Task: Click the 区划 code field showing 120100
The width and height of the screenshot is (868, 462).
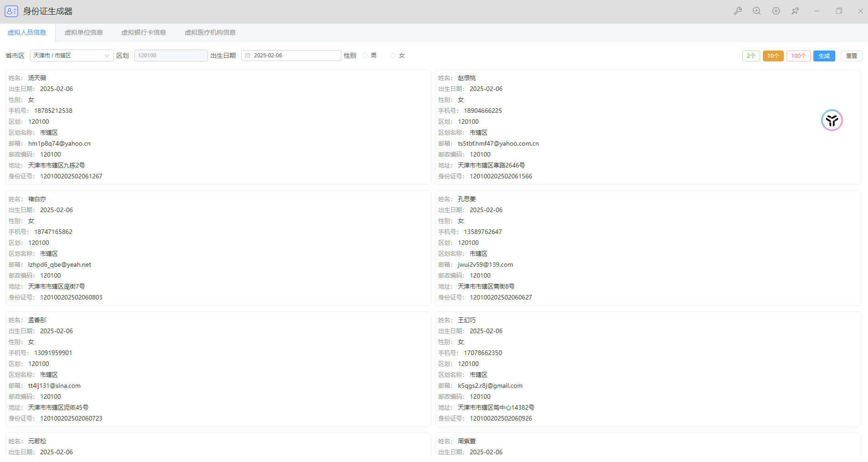Action: 171,56
